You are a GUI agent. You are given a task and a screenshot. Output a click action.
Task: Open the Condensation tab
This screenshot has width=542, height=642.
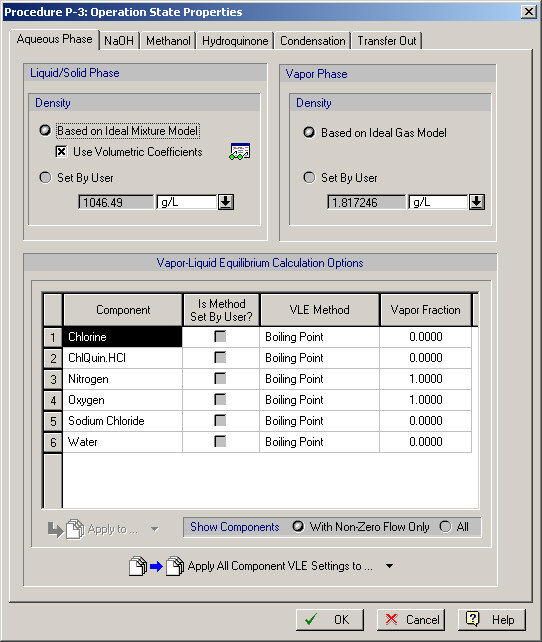tap(312, 41)
